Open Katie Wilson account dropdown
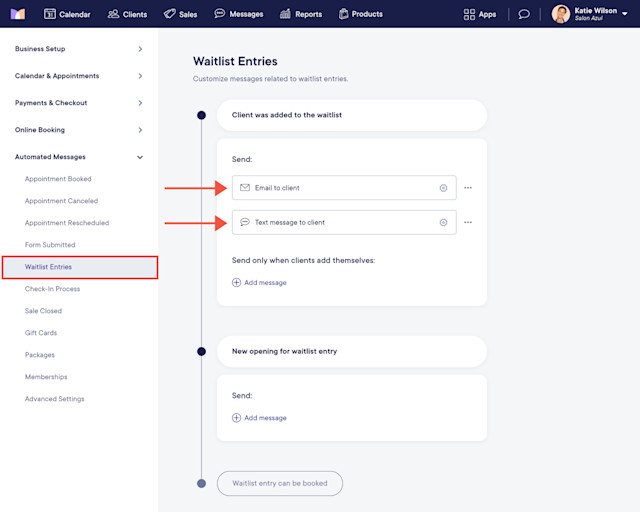640x512 pixels. (x=590, y=14)
